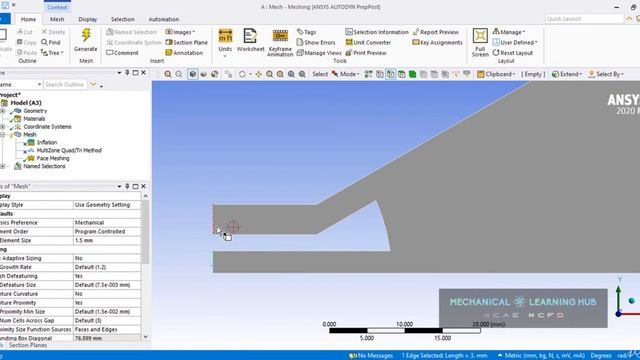Open the selection Mode dropdown
Viewport: 640px width, 360px height.
pos(345,74)
